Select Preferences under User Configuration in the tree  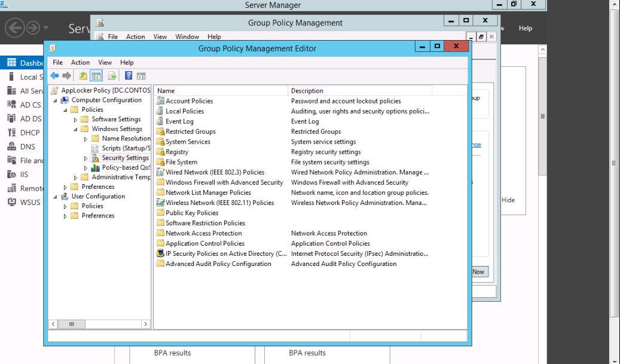tap(98, 215)
